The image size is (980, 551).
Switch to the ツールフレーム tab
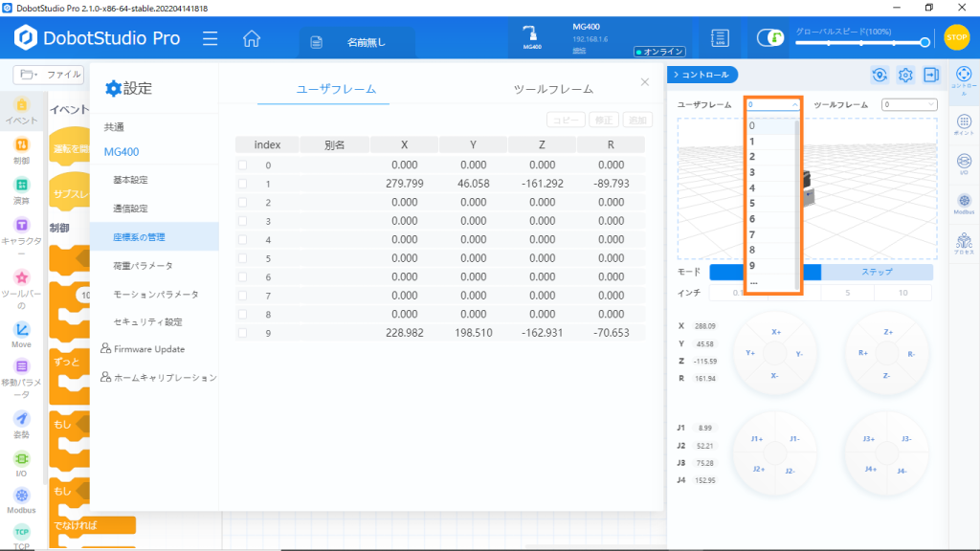pos(553,89)
